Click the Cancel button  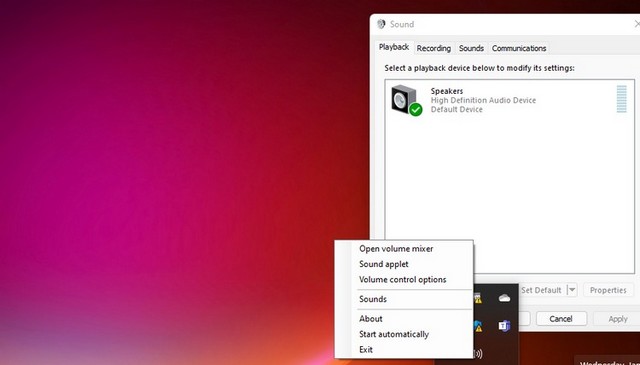pyautogui.click(x=561, y=319)
